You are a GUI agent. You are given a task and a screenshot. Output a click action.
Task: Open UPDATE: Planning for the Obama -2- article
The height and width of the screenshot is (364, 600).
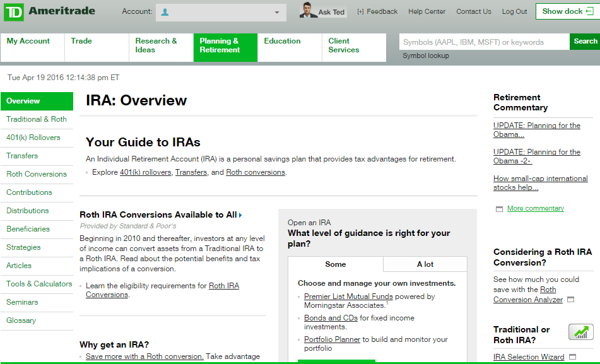(536, 156)
